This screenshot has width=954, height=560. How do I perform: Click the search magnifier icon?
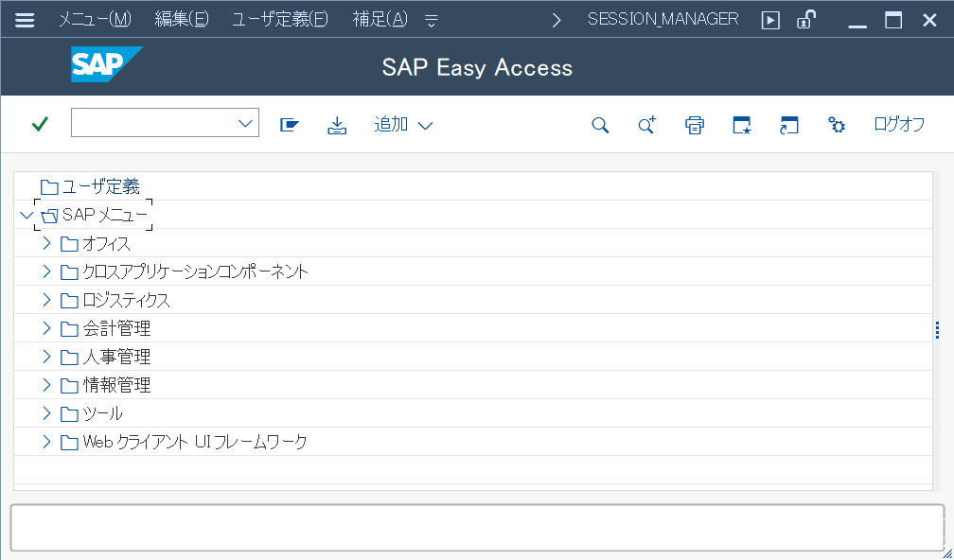click(600, 124)
